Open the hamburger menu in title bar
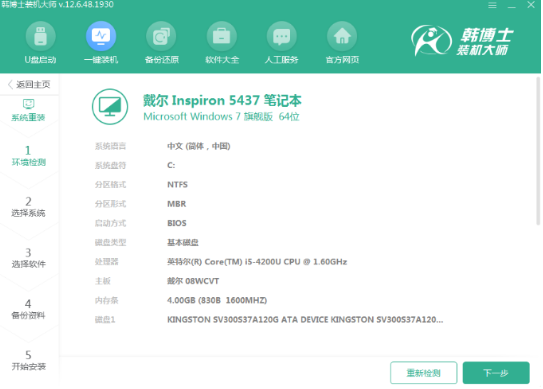Viewport: 543px width, 389px height. point(492,5)
